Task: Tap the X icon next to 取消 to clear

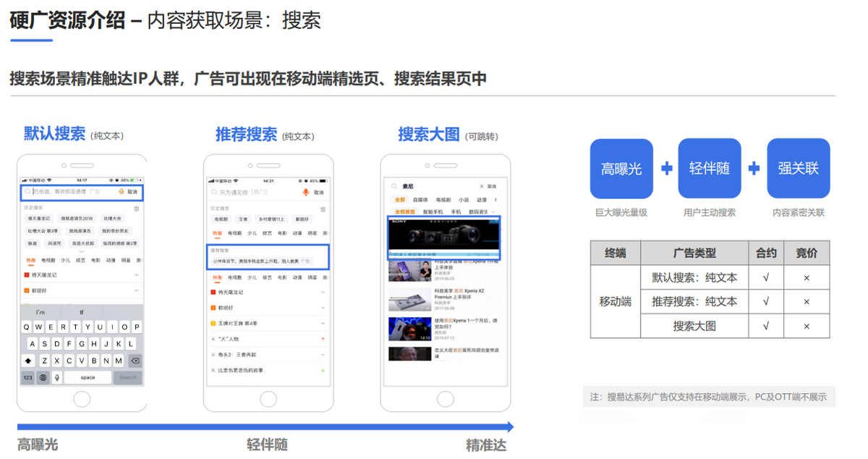Action: 480,186
